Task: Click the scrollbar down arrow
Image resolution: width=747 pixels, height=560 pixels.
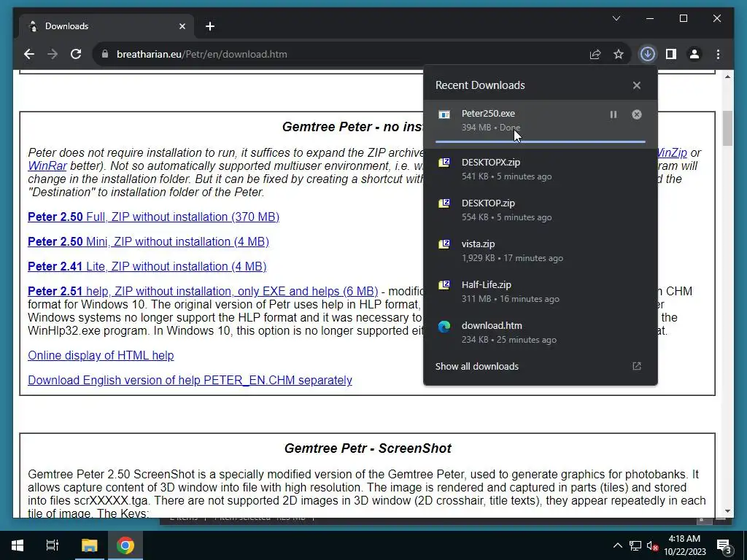Action: coord(727,511)
